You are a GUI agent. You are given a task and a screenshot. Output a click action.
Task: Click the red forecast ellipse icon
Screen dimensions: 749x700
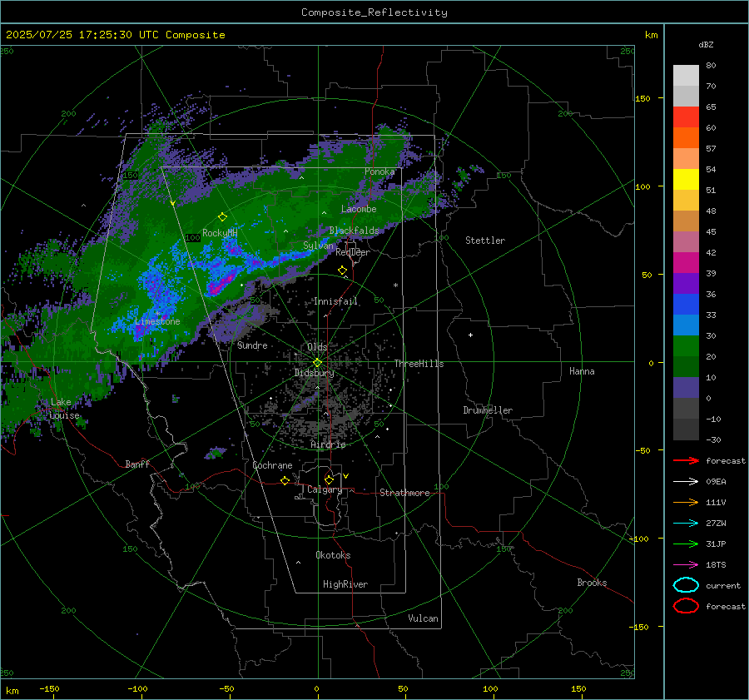click(x=686, y=606)
